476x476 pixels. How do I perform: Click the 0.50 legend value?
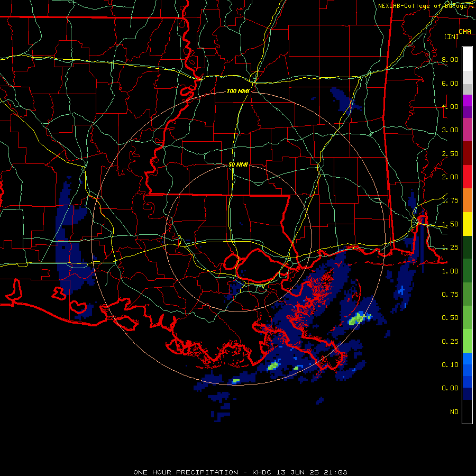(x=450, y=318)
